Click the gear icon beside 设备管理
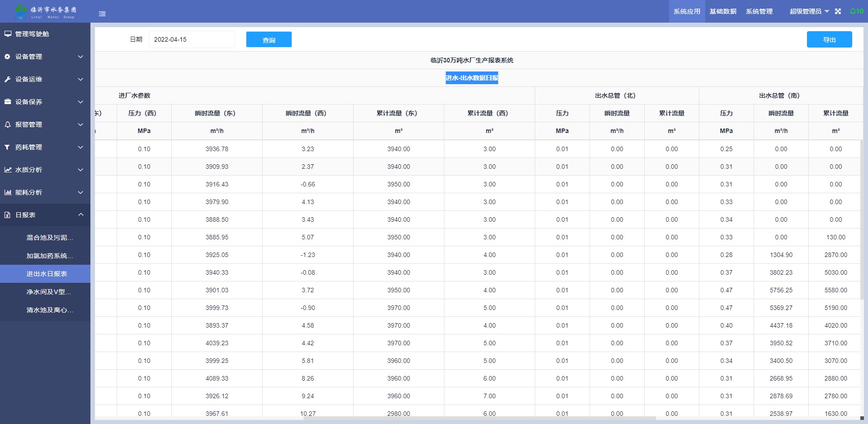This screenshot has height=424, width=868. [x=7, y=57]
